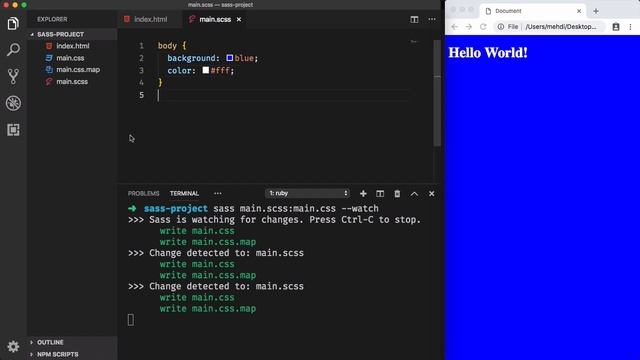
Task: Open the terminal selector dropdown '1: ruby'
Action: click(x=307, y=193)
